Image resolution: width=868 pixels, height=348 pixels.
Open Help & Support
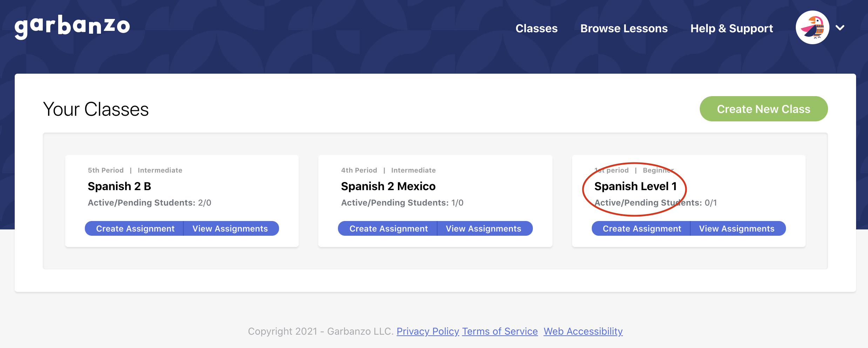[731, 28]
